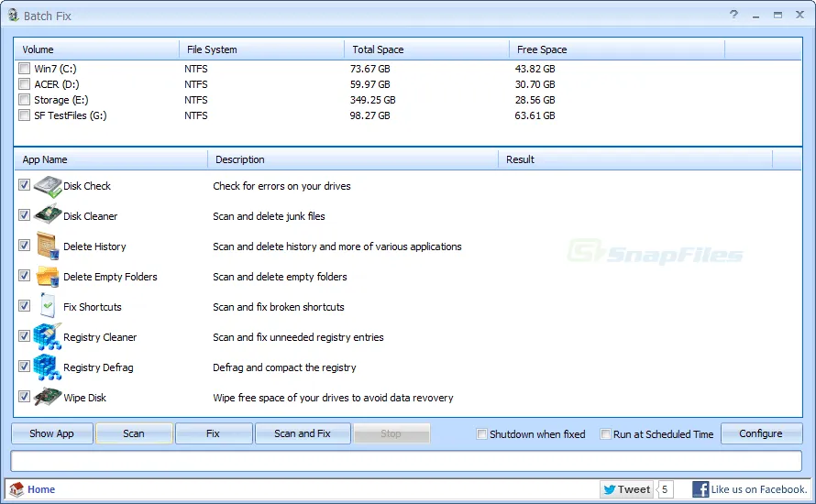Uncheck the Disk Check checkbox
This screenshot has height=504, width=816.
click(24, 184)
